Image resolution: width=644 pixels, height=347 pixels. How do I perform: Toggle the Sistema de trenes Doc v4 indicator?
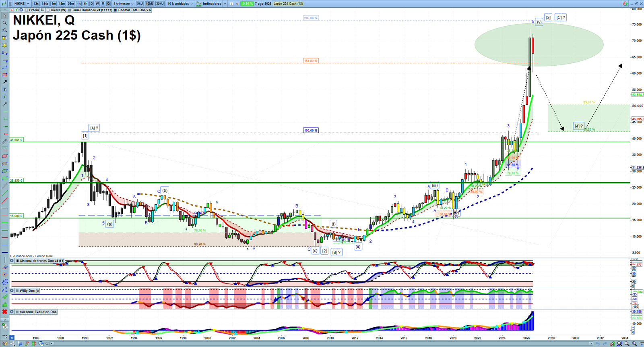tap(17, 261)
